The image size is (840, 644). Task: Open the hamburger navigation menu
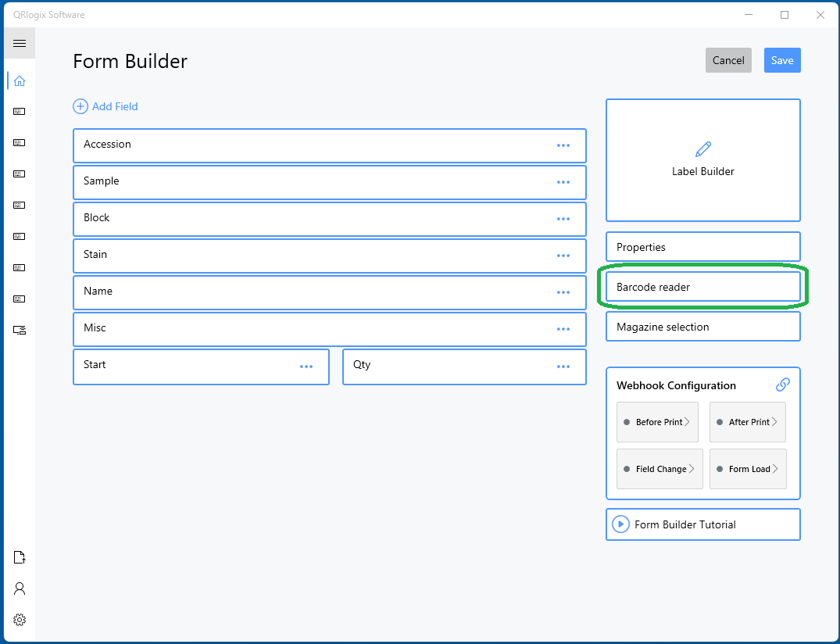(20, 43)
